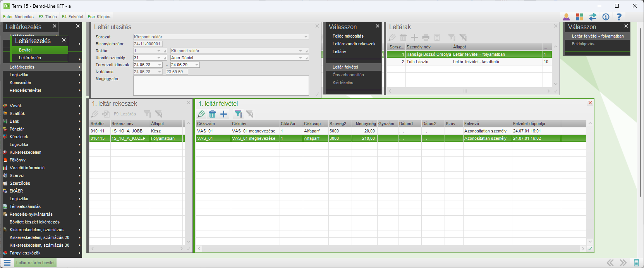Choose Leltározandó rekeszek in Válasszon menu
Viewport: 644px width, 268px height.
pyautogui.click(x=354, y=44)
